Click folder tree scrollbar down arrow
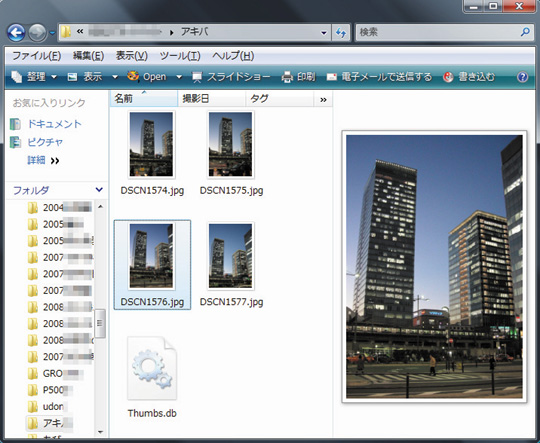 pyautogui.click(x=100, y=432)
